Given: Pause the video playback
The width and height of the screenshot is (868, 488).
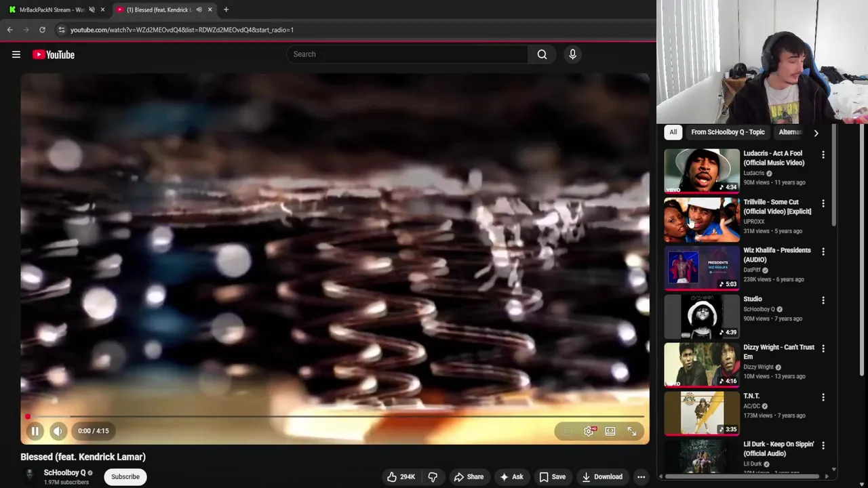Looking at the screenshot, I should click(35, 431).
